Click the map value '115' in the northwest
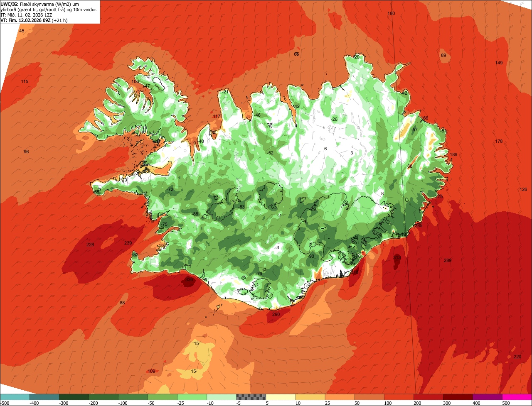Image resolution: width=532 pixels, height=406 pixels. point(25,81)
